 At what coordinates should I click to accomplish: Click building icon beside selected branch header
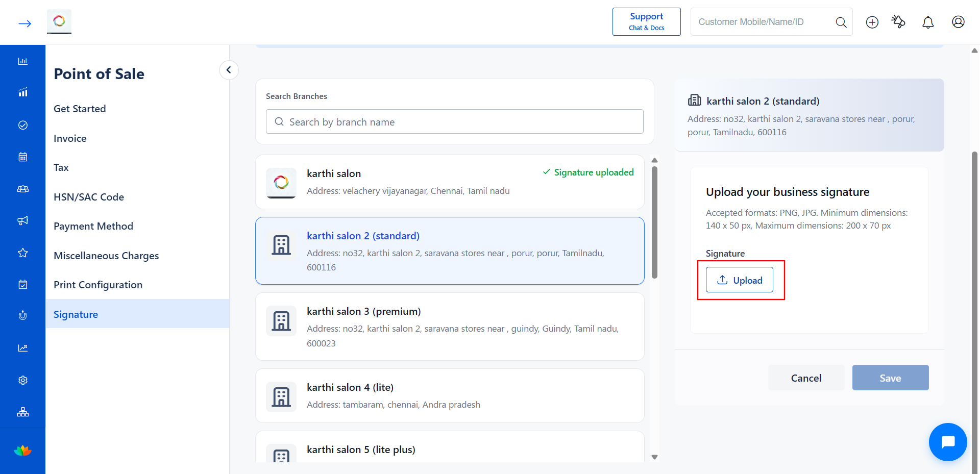(695, 100)
